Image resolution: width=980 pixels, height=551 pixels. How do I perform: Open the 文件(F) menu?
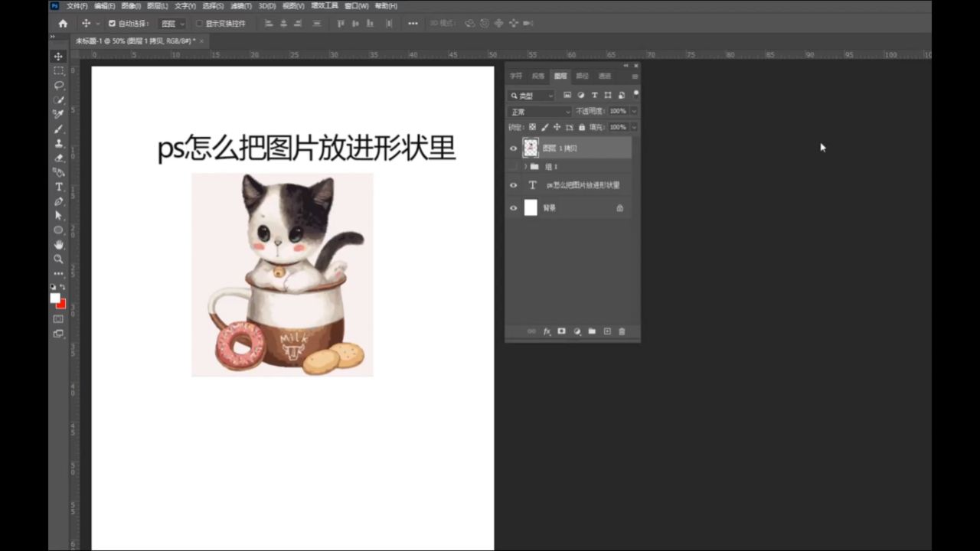(x=77, y=5)
